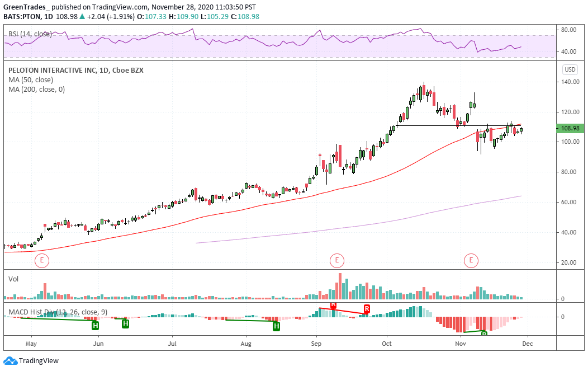The width and height of the screenshot is (588, 371).
Task: Click the green divergence marker in November MACD
Action: [484, 333]
